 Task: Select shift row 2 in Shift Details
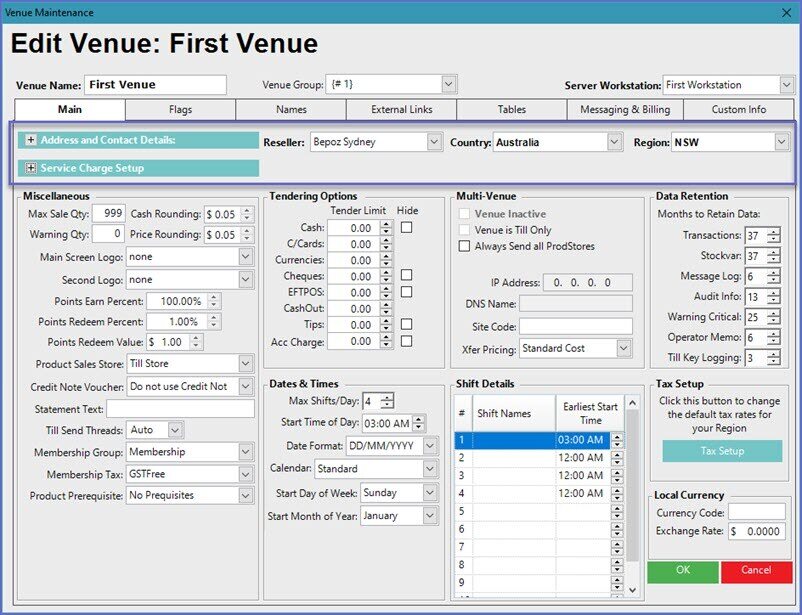(x=514, y=458)
